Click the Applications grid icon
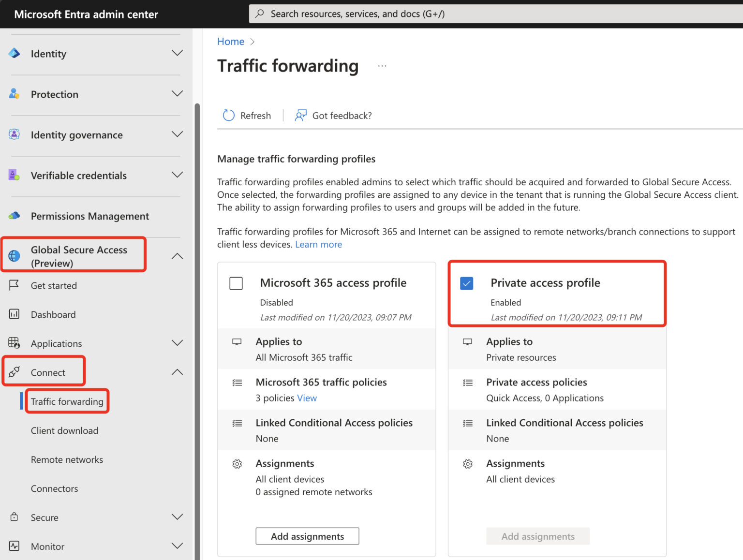This screenshot has width=743, height=560. [15, 343]
